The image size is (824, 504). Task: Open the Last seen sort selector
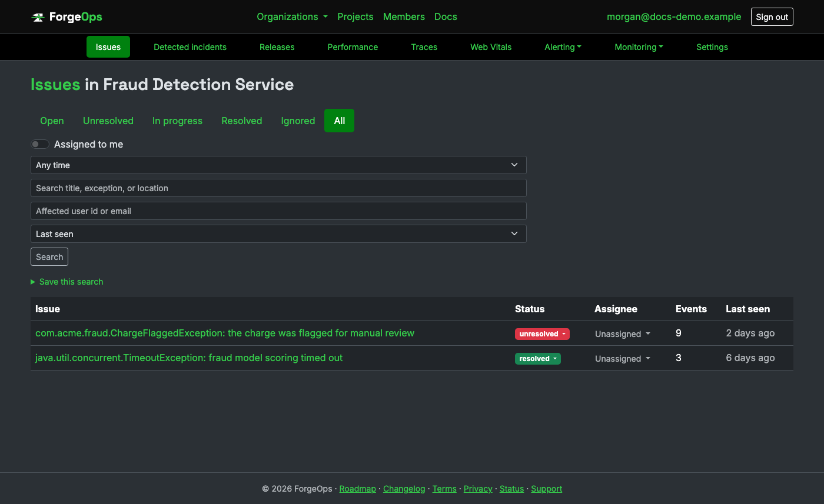pos(278,234)
